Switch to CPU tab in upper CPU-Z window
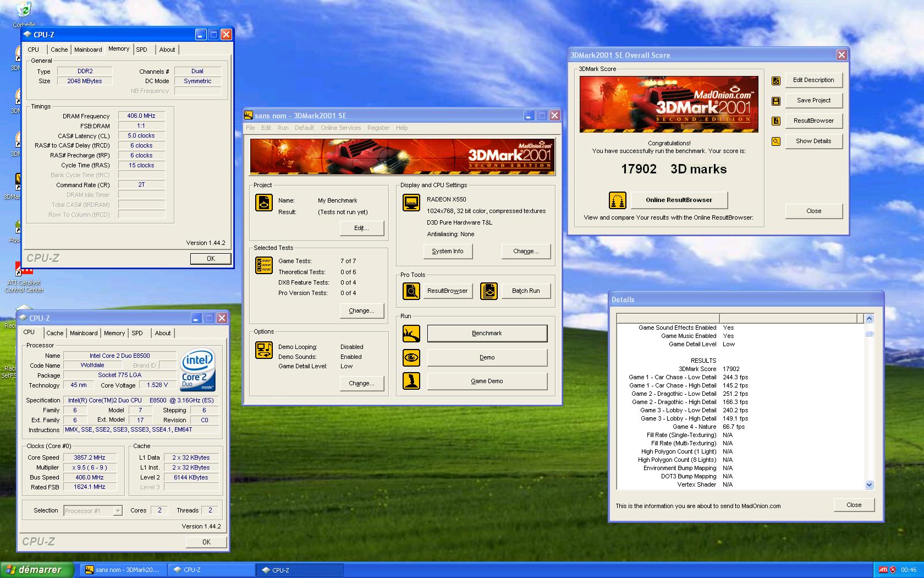This screenshot has height=578, width=924. pos(34,50)
